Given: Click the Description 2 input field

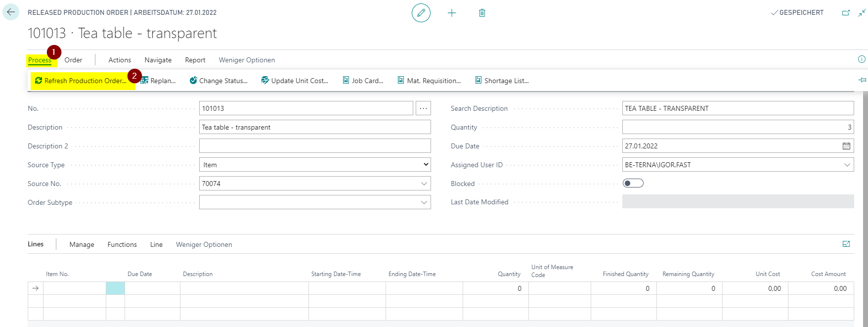Looking at the screenshot, I should 315,146.
